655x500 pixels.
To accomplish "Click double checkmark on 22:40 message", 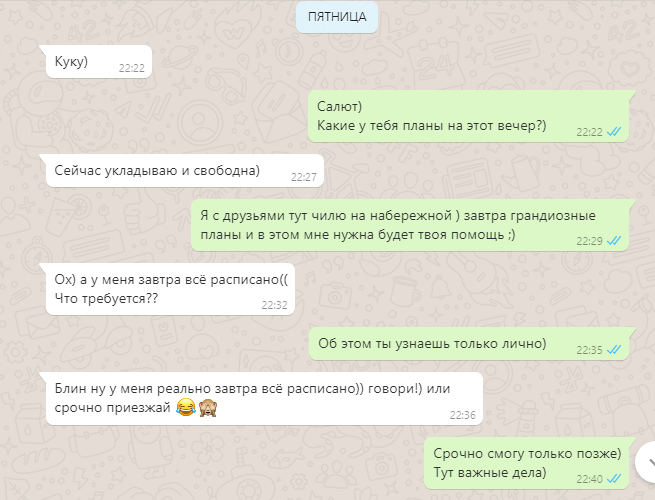I will click(x=614, y=479).
